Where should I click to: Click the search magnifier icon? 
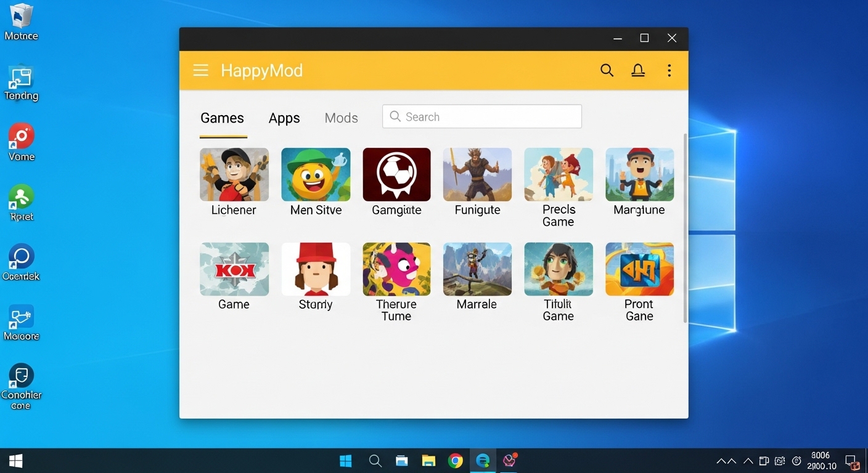(x=607, y=70)
